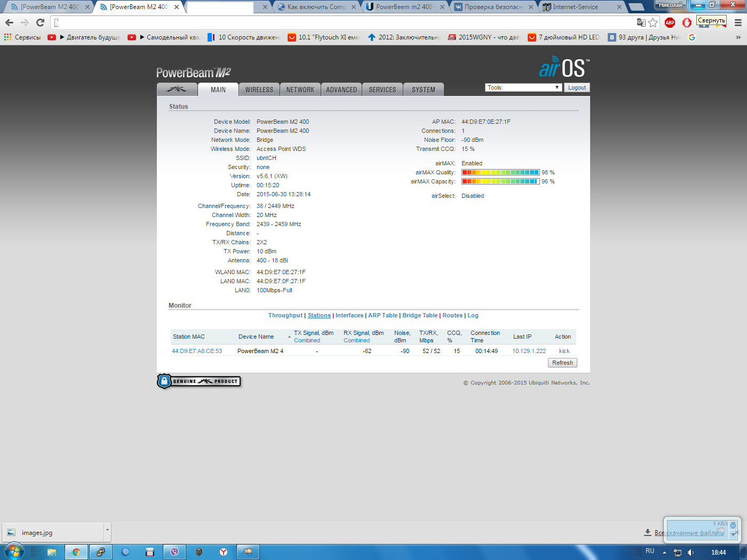Click the AdBlock Plus extension icon
This screenshot has width=747, height=560.
pyautogui.click(x=670, y=22)
